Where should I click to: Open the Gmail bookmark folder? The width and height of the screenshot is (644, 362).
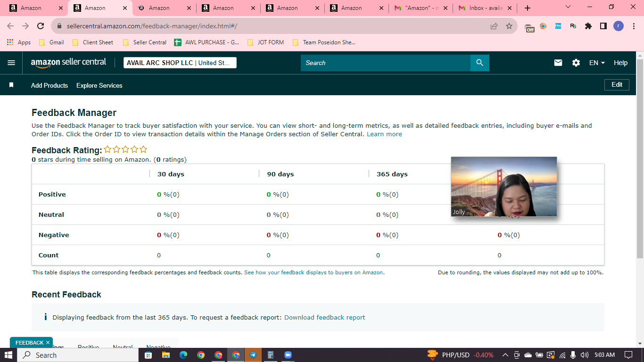point(52,42)
